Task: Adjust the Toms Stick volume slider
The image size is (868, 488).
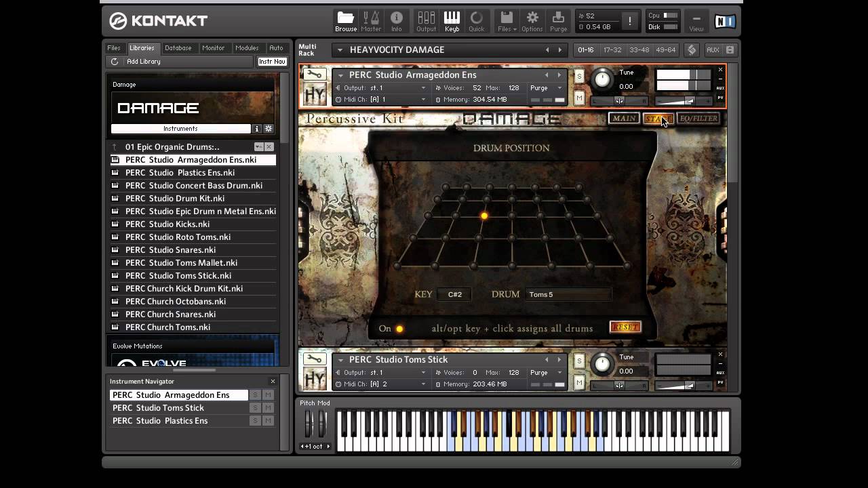Action: point(684,386)
